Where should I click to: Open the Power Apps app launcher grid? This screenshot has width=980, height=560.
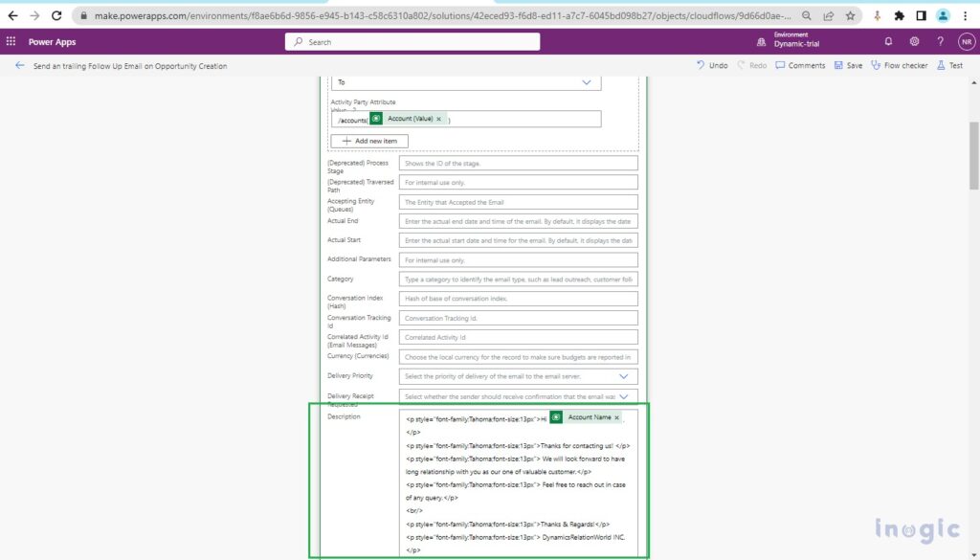(11, 41)
